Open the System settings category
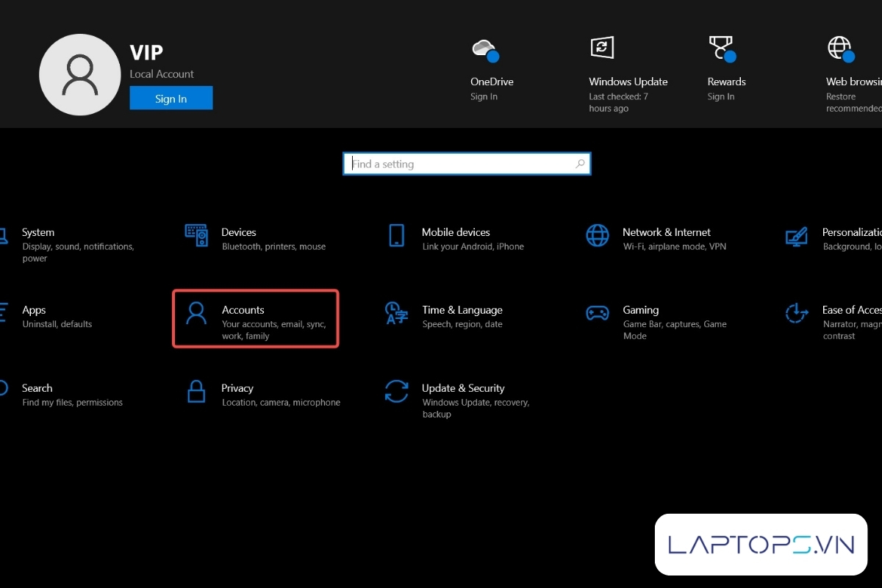This screenshot has width=882, height=588. click(38, 232)
